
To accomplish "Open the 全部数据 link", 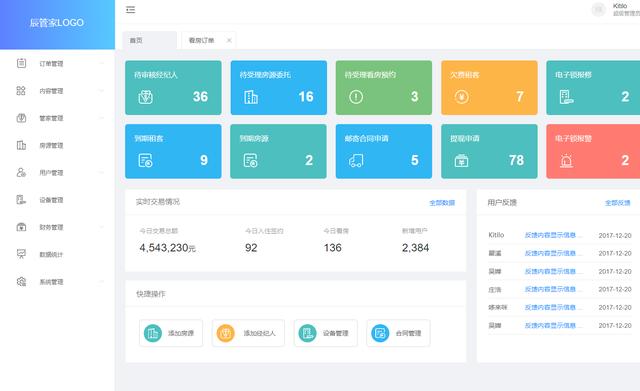I will (442, 202).
